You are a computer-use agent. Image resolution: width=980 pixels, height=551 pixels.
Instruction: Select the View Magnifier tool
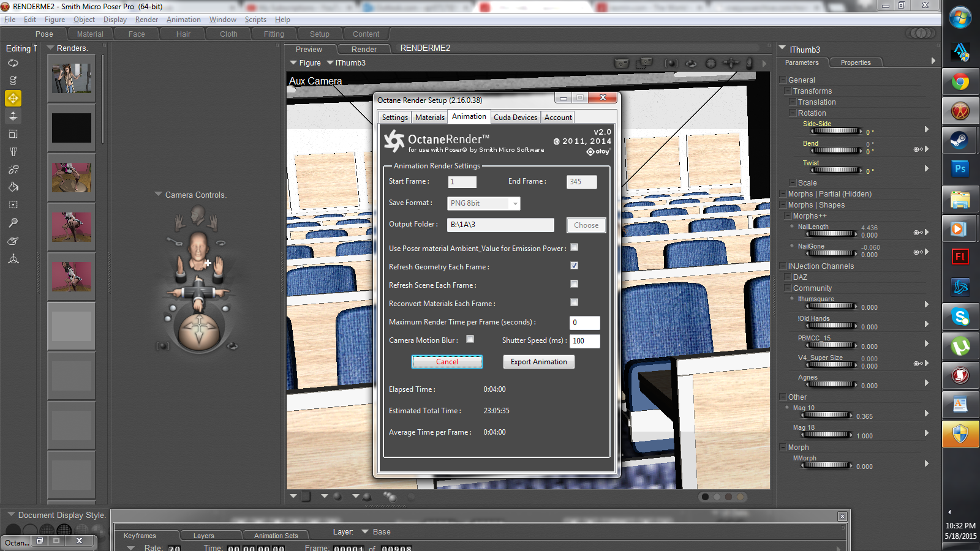[x=13, y=222]
